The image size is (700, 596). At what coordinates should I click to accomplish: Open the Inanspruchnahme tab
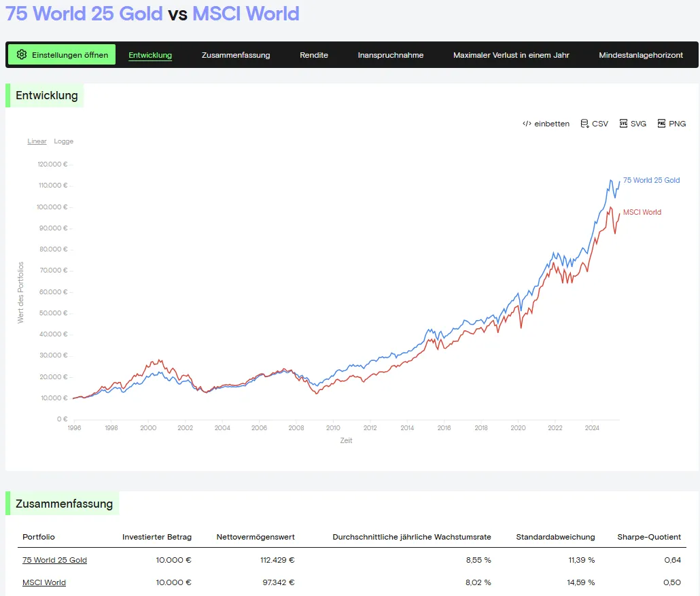point(391,55)
